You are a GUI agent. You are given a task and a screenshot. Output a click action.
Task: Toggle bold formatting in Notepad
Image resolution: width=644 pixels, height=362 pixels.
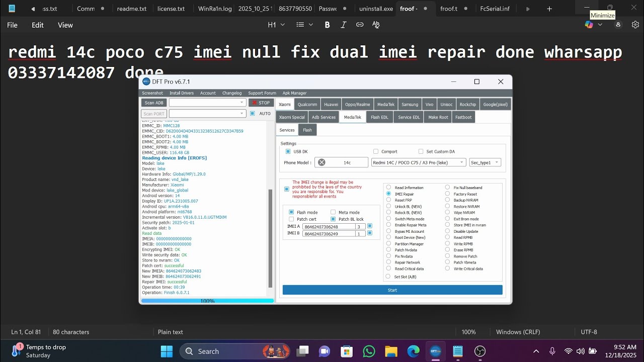[327, 25]
